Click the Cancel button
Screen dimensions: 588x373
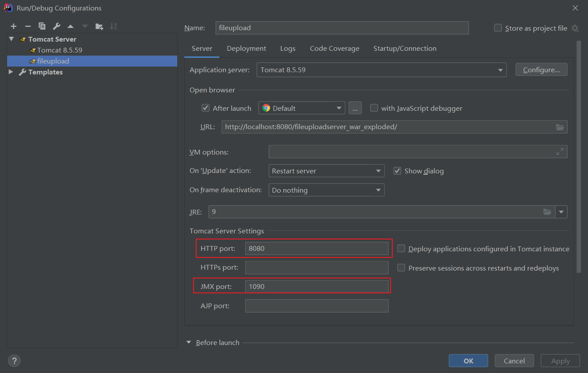[x=514, y=361]
